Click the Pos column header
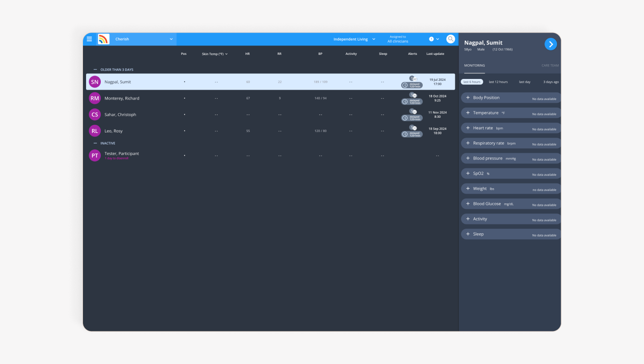Viewport: 644px width, 364px height. tap(184, 54)
